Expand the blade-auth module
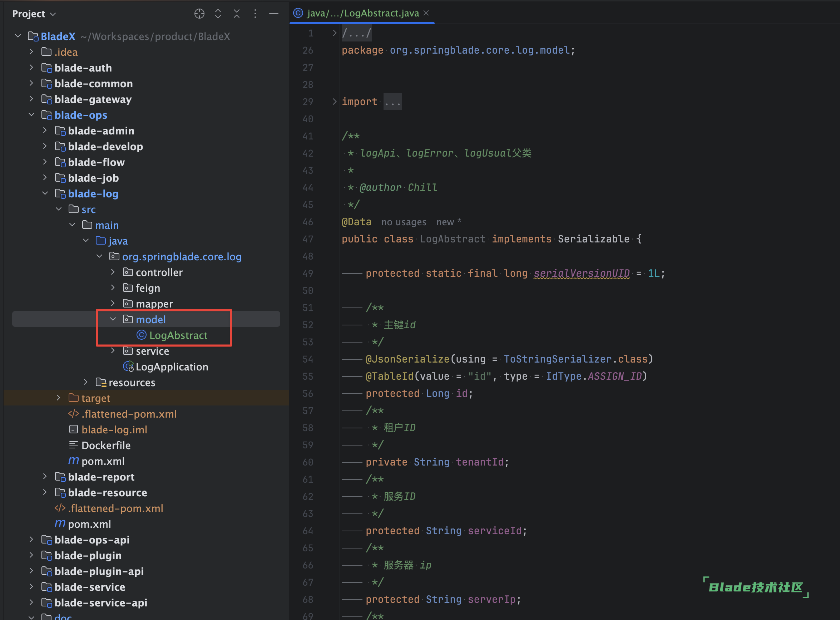Viewport: 840px width, 620px height. coord(31,68)
